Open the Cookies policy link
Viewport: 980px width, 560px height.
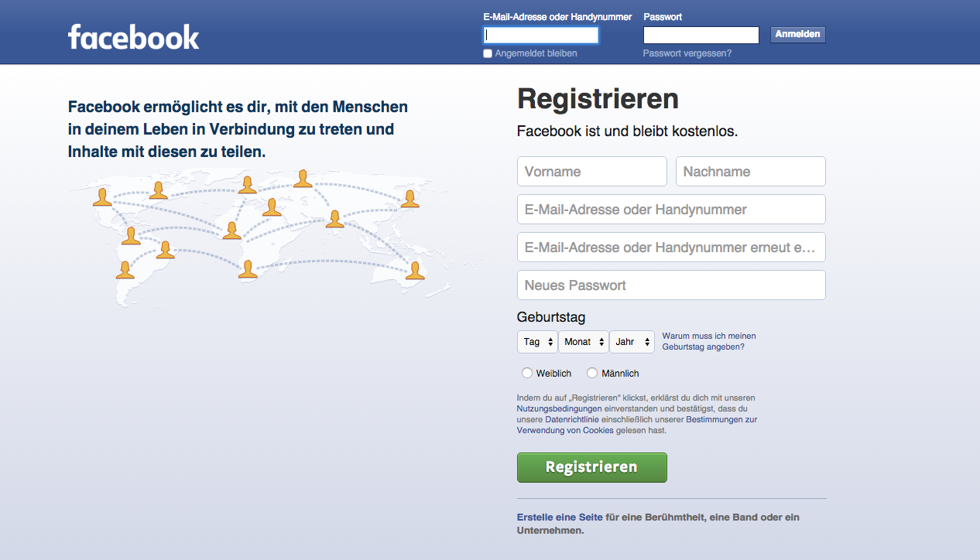click(x=598, y=430)
